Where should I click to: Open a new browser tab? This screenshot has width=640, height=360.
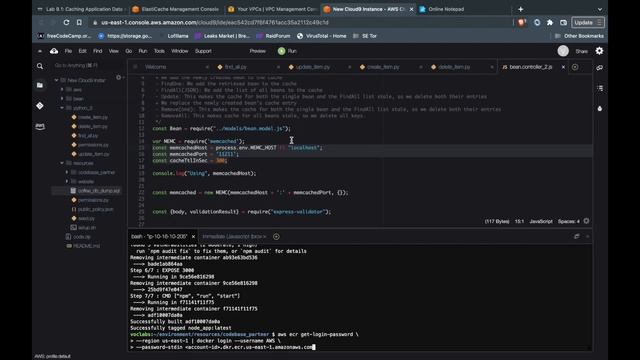click(520, 9)
